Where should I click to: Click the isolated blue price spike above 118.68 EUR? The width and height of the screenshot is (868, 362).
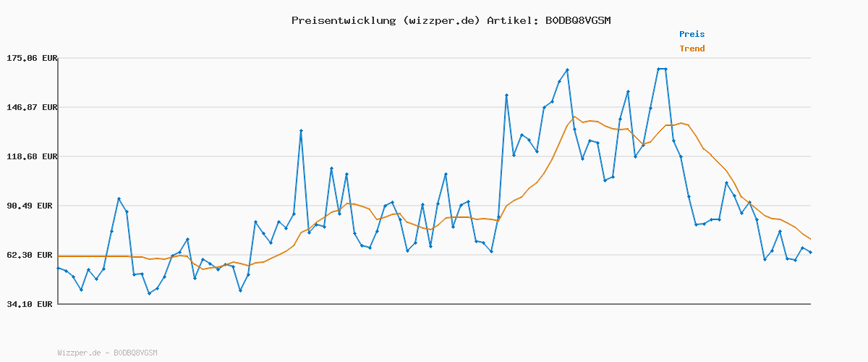click(301, 130)
